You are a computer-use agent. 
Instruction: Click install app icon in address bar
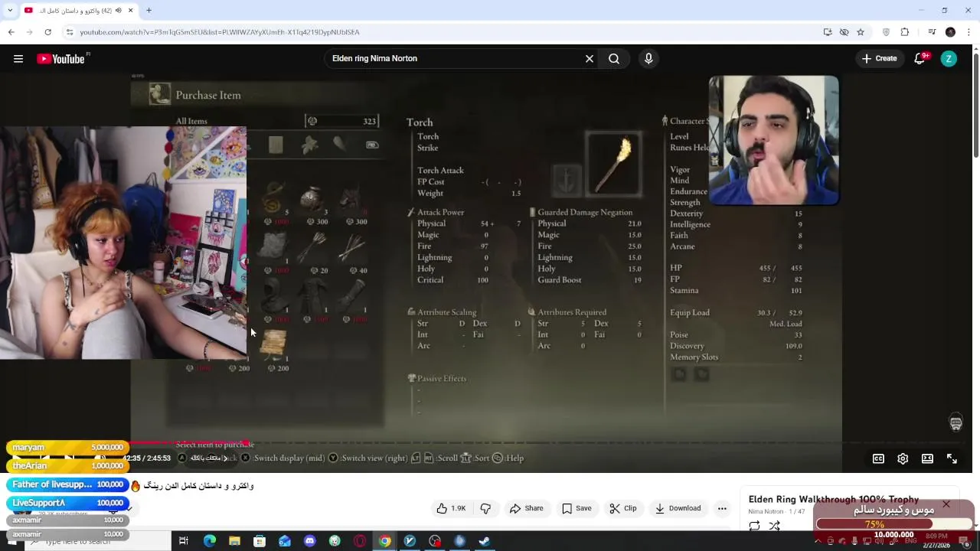(828, 32)
